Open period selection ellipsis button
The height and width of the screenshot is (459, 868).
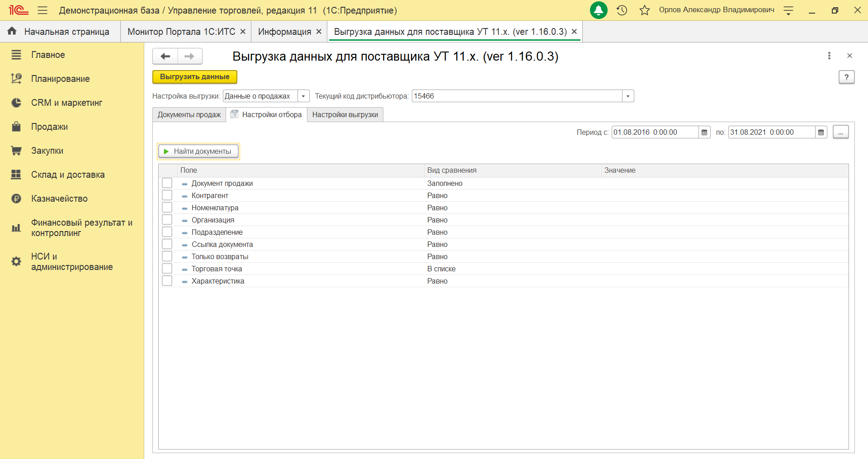(840, 132)
